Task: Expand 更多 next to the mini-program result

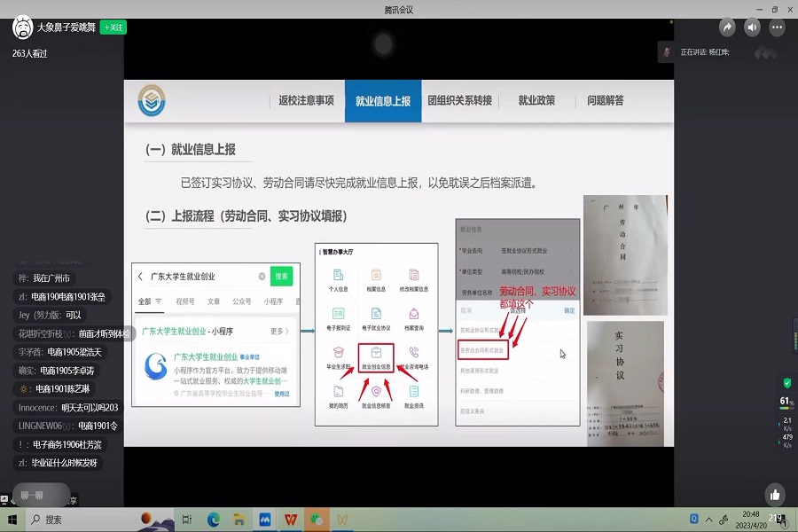Action: (x=278, y=331)
